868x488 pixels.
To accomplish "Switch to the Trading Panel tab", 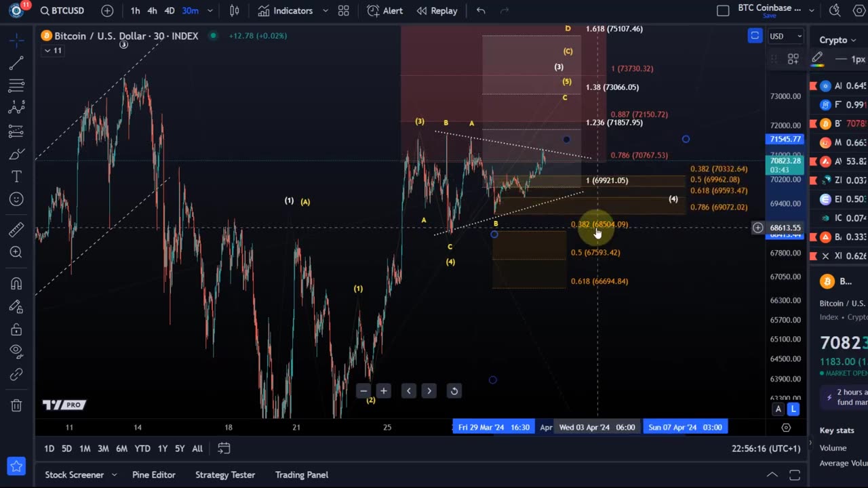I will click(x=302, y=475).
